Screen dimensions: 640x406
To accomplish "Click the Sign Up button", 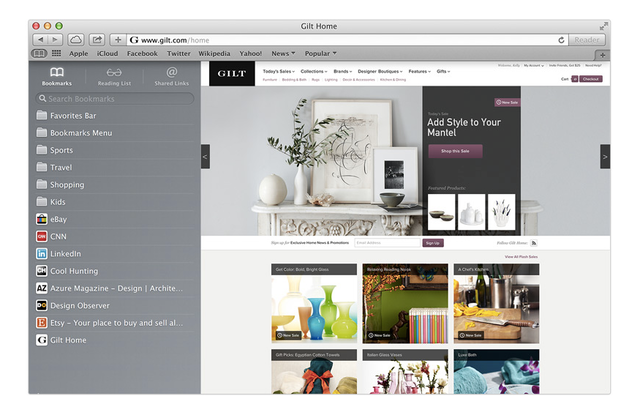I will pyautogui.click(x=433, y=243).
